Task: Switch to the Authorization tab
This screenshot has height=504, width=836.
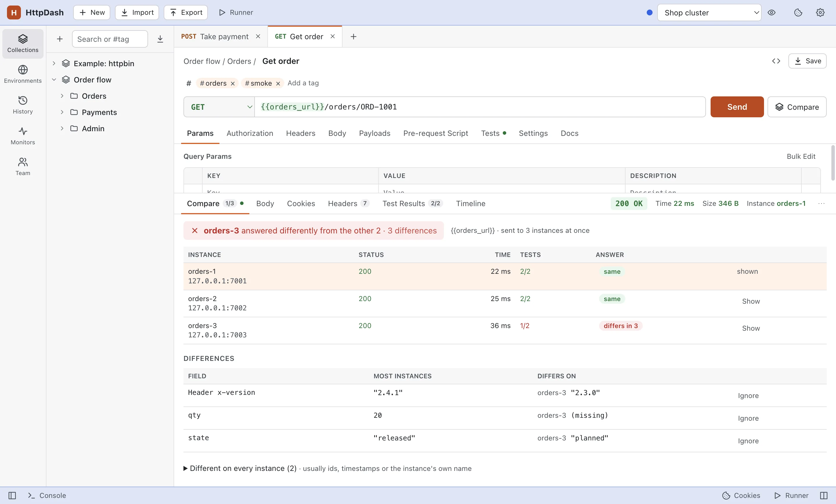Action: tap(250, 133)
